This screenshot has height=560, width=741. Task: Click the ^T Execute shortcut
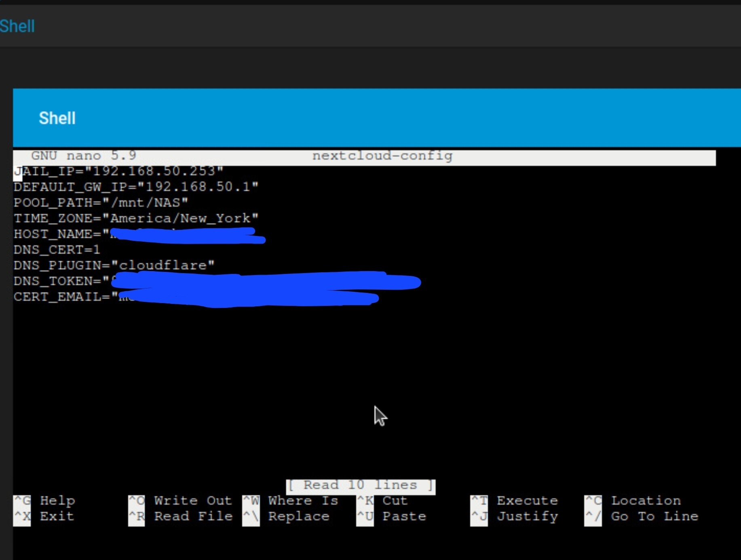(x=514, y=501)
